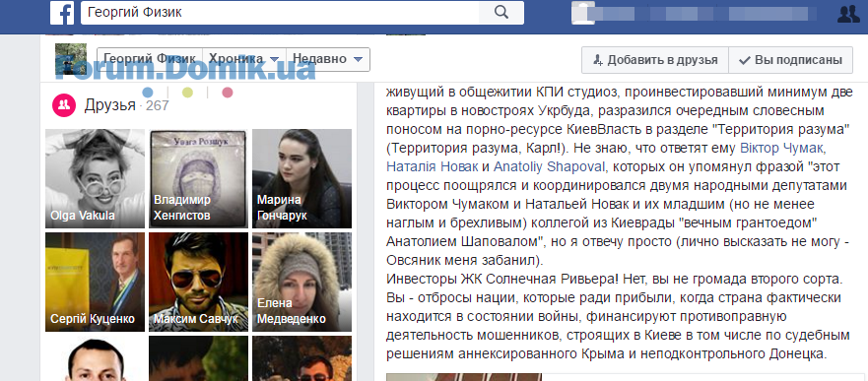
Task: Click the small profile picture in header
Action: pyautogui.click(x=71, y=59)
